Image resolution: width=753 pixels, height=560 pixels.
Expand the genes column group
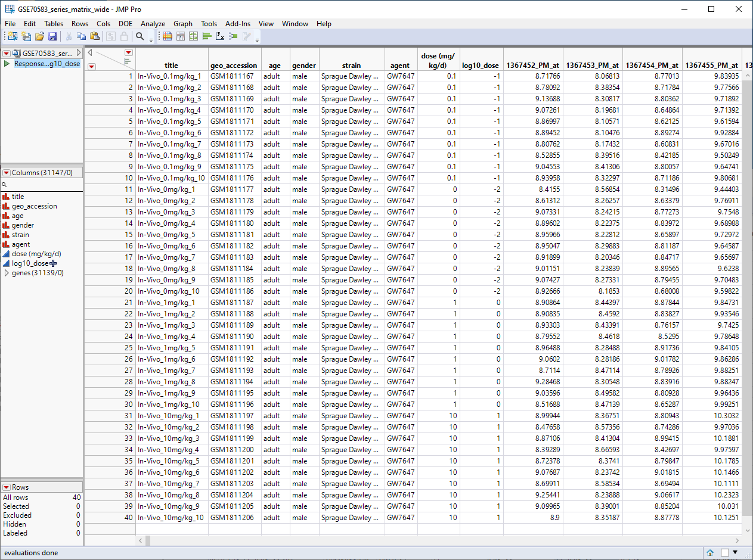tap(6, 272)
